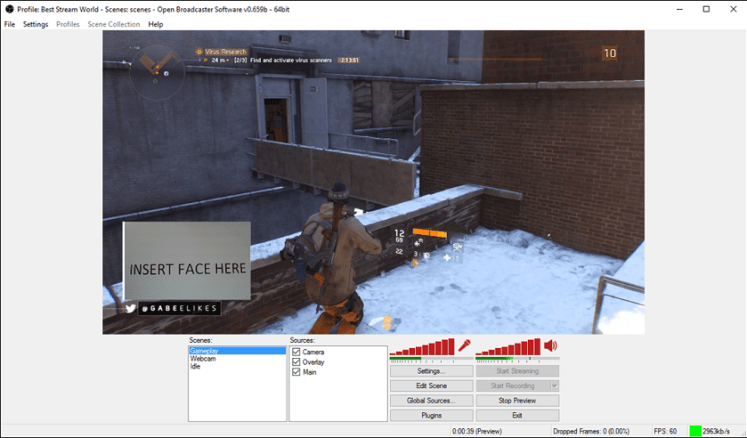Click the green bitrate status indicator
The height and width of the screenshot is (438, 747).
click(x=695, y=431)
